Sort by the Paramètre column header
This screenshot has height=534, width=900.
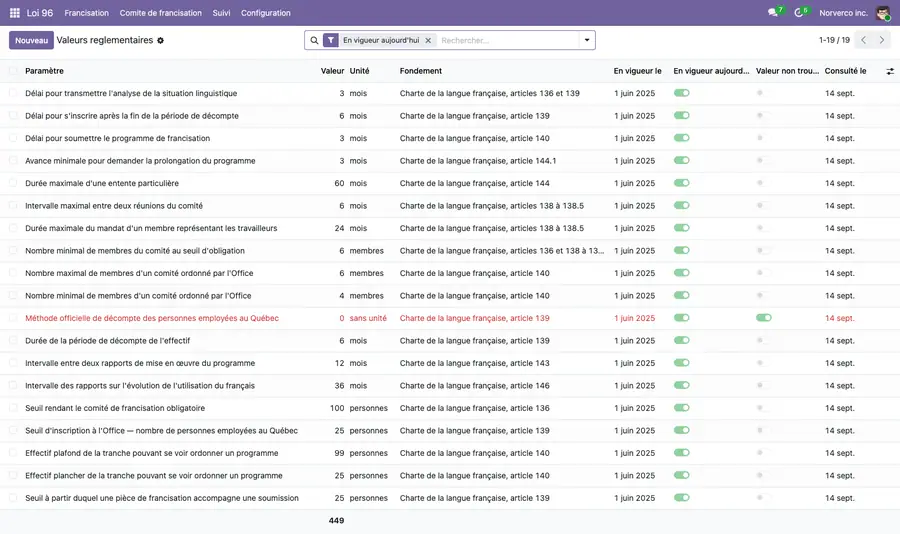44,71
